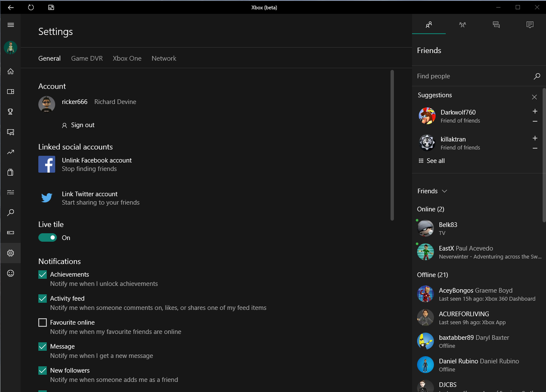This screenshot has height=392, width=546.
Task: Click the Online (2) group header
Action: coord(430,209)
